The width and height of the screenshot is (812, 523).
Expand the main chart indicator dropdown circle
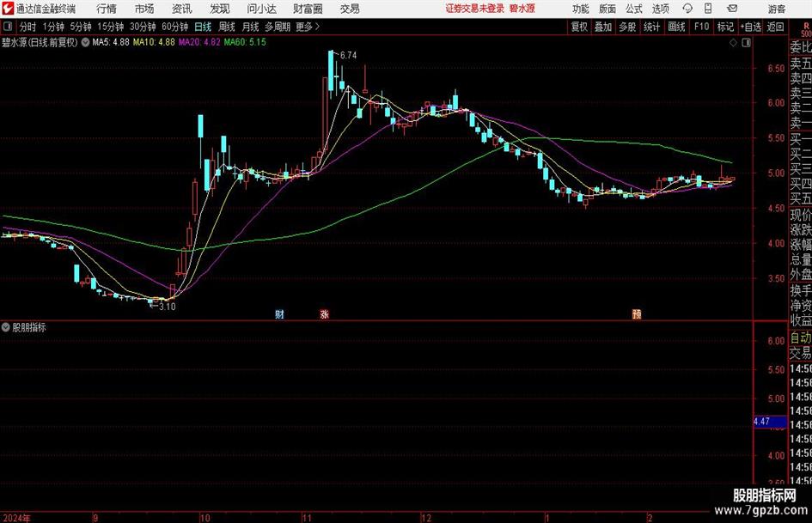click(x=85, y=42)
